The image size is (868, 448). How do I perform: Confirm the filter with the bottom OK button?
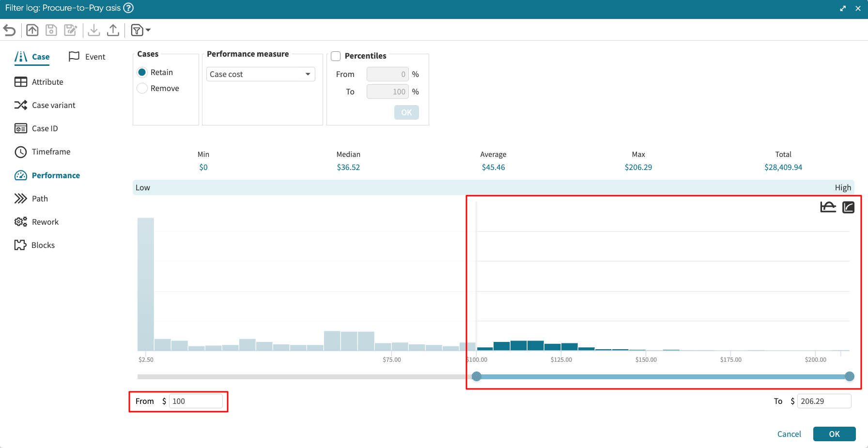[x=834, y=434]
